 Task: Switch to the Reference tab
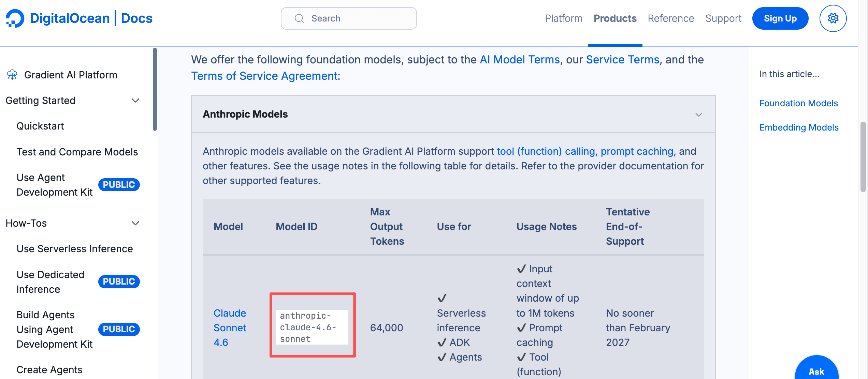coord(670,18)
